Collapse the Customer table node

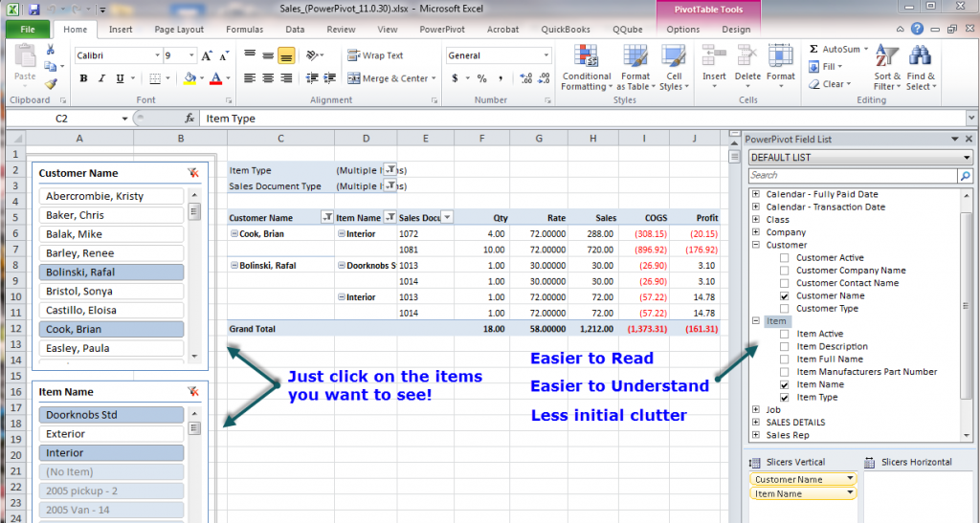point(756,245)
